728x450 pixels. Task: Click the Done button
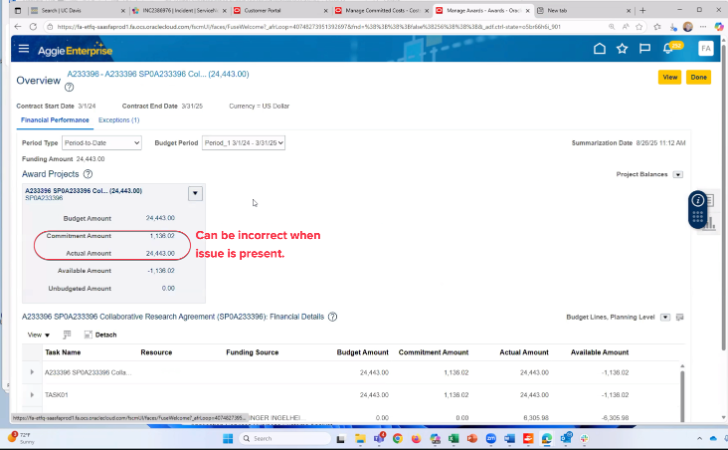click(698, 77)
